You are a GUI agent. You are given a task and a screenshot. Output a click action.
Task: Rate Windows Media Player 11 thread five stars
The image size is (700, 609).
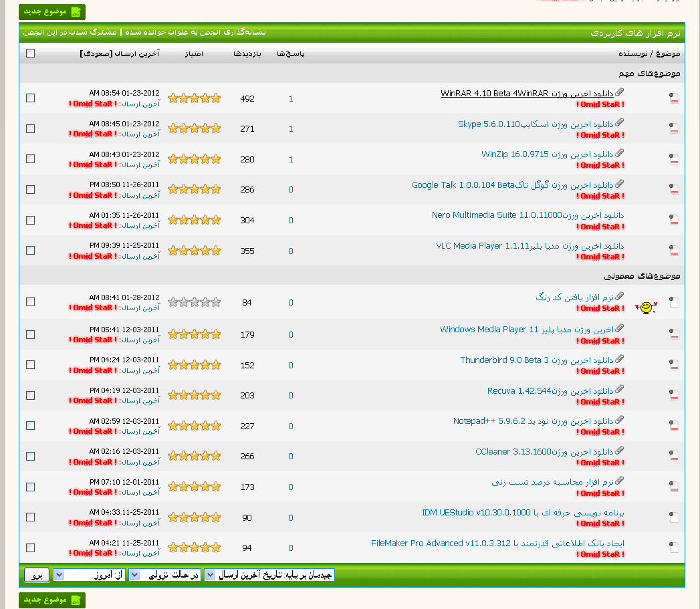(x=215, y=334)
